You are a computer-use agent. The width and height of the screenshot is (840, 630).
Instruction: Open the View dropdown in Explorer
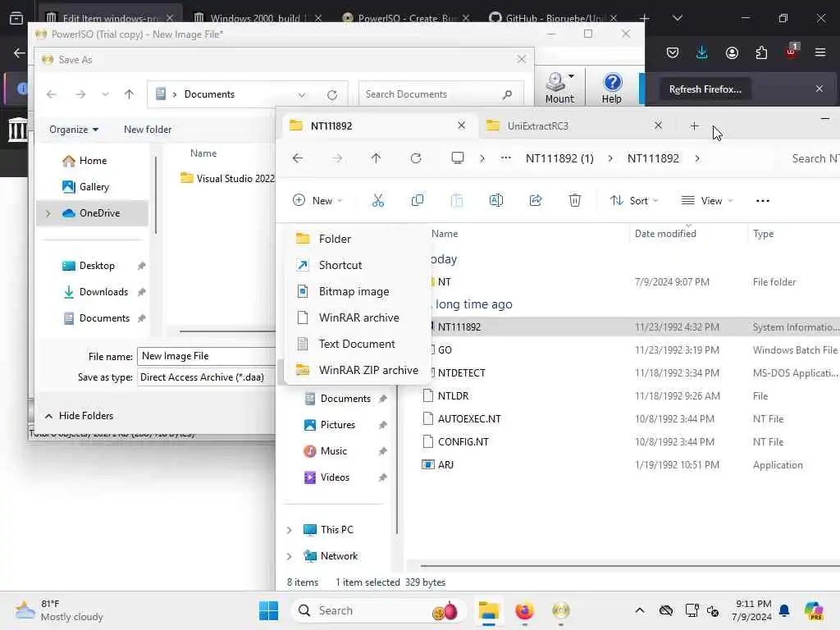(x=706, y=200)
